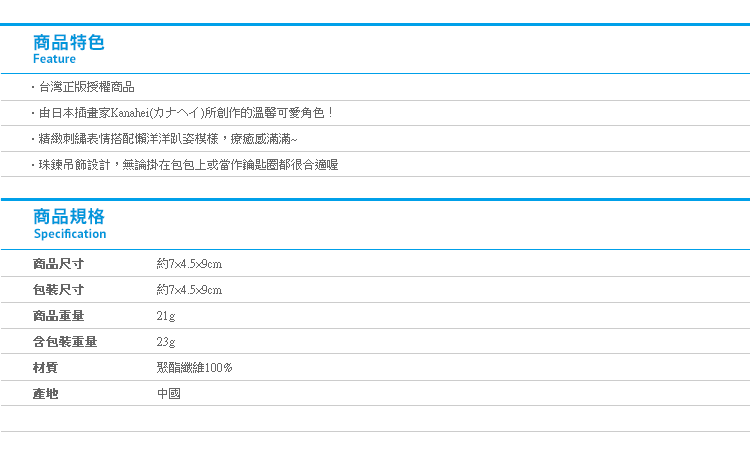Click the blue Specification subtitle text

pyautogui.click(x=70, y=233)
